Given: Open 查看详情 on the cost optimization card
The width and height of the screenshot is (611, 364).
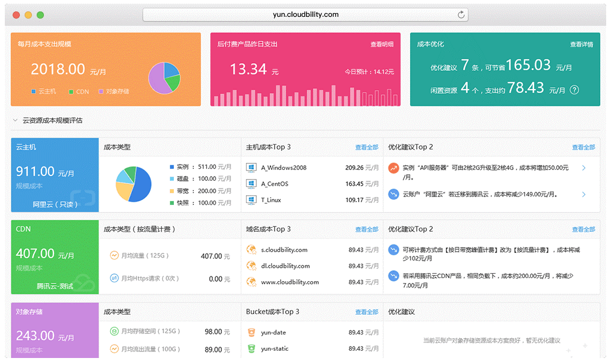Looking at the screenshot, I should (582, 44).
